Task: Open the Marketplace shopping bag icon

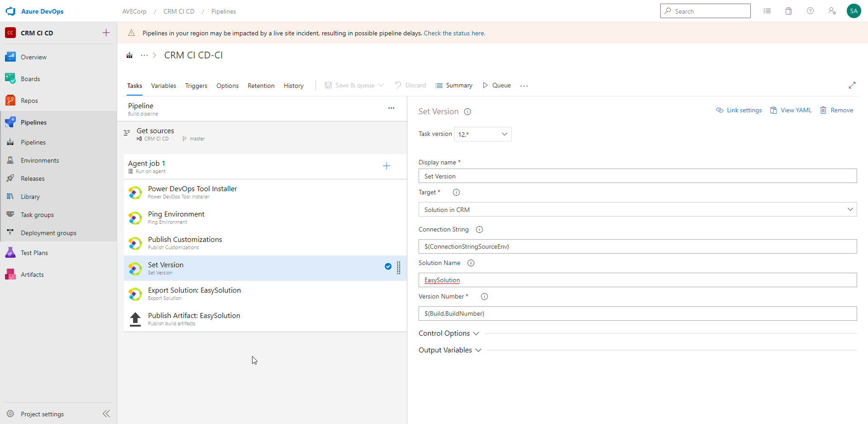Action: [x=788, y=11]
